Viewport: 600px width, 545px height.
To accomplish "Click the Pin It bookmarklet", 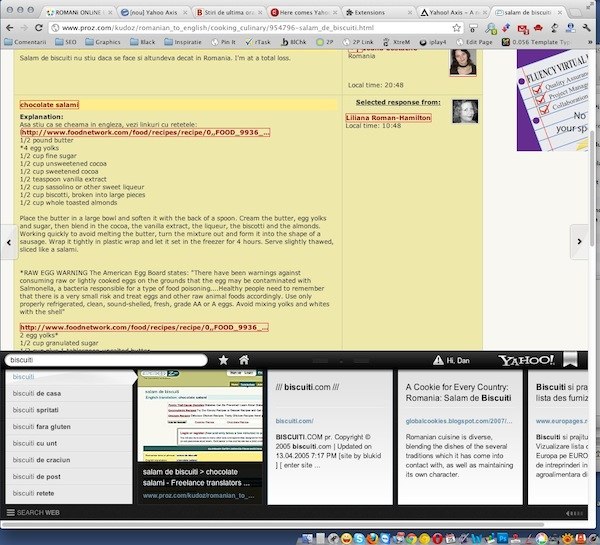I will [224, 42].
